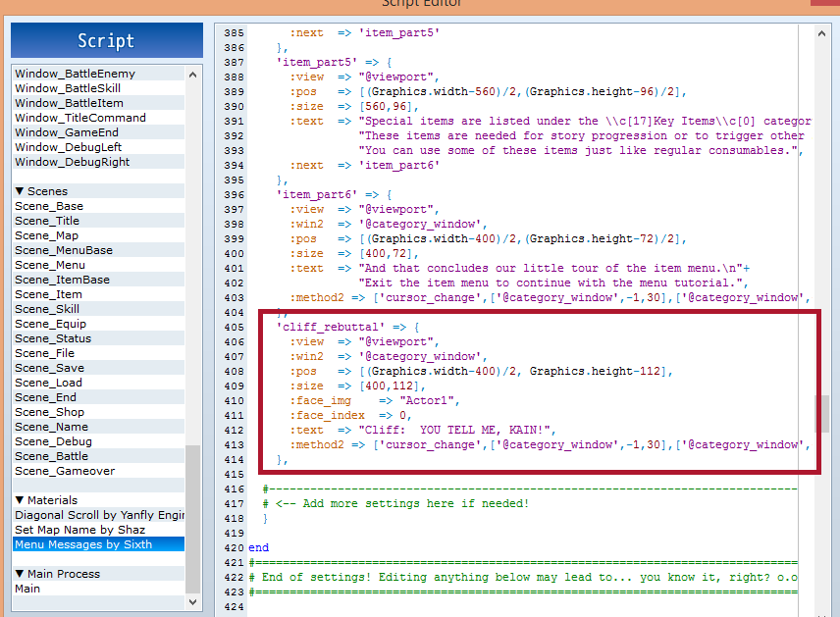Select the Window_DebugLeft script
This screenshot has height=617, width=840.
[x=98, y=147]
